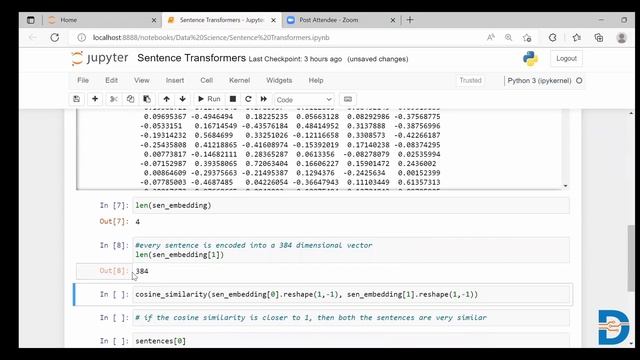640x360 pixels.
Task: Select the Sentence Transformers browser tab
Action: point(222,20)
